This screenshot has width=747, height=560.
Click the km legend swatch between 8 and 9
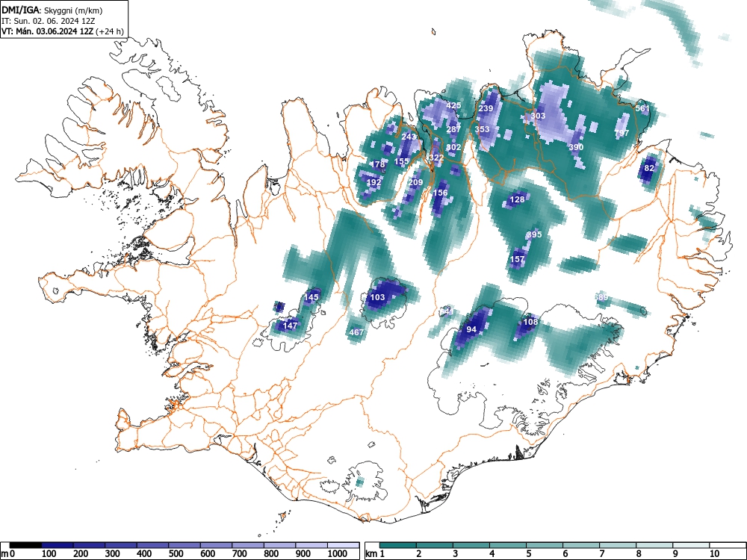(654, 545)
